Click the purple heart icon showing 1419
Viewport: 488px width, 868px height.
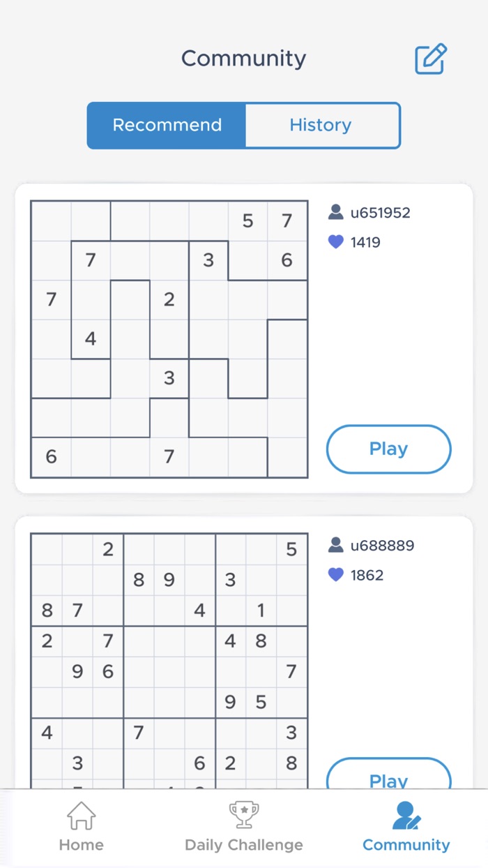coord(336,241)
